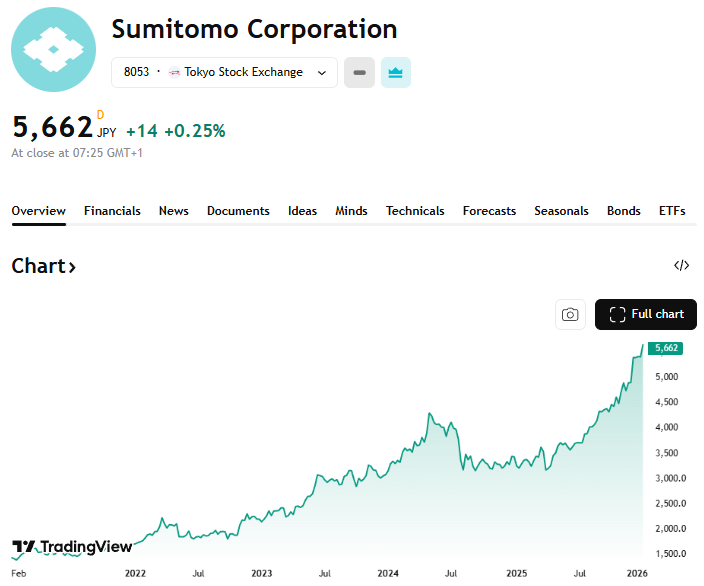704x586 pixels.
Task: Expand the Chart section heading arrow
Action: tap(72, 267)
